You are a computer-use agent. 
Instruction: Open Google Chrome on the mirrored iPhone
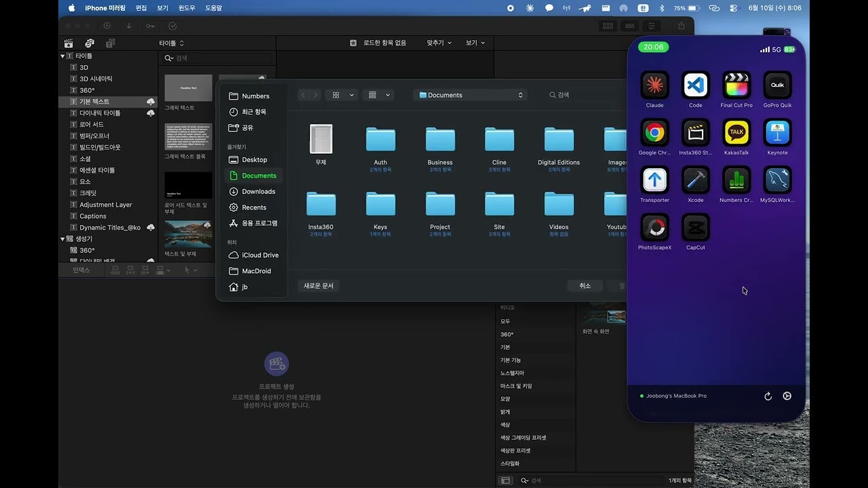[x=654, y=133]
